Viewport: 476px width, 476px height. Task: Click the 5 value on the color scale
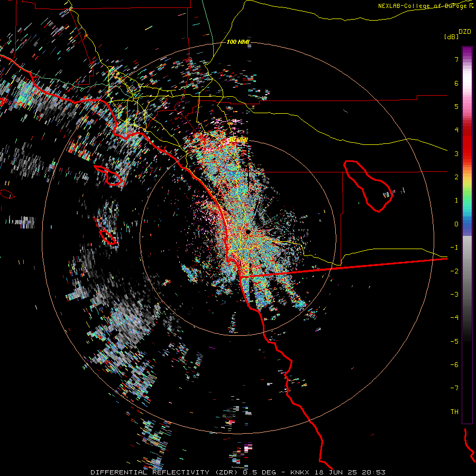point(456,106)
